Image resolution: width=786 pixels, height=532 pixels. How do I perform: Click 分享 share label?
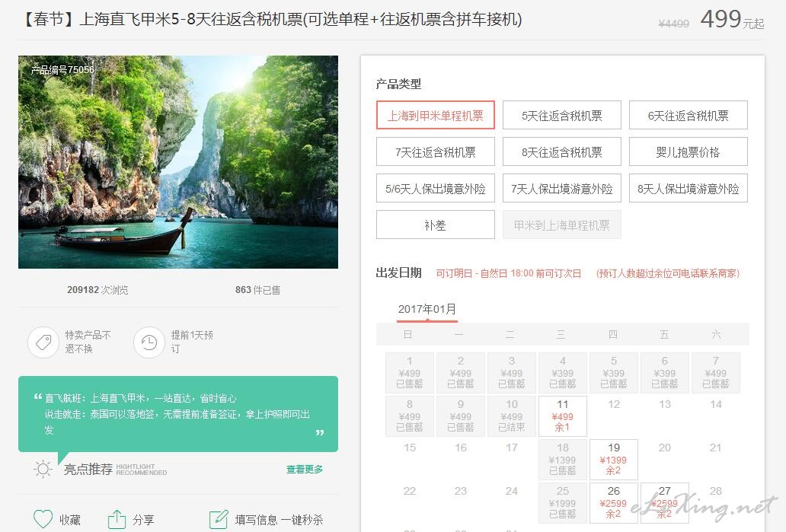tap(143, 520)
